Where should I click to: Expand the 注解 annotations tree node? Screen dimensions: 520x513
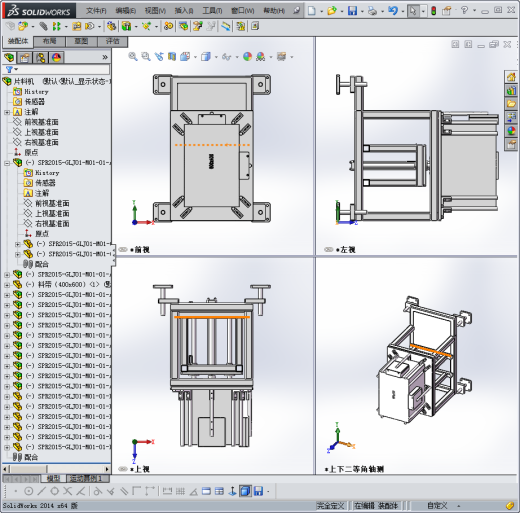7,112
